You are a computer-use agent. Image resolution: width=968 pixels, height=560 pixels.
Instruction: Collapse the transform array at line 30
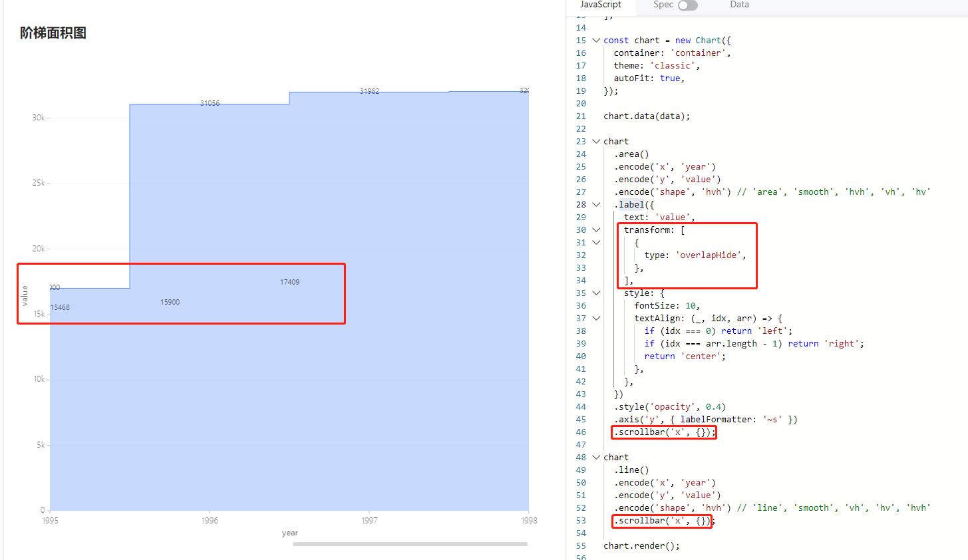pyautogui.click(x=595, y=229)
